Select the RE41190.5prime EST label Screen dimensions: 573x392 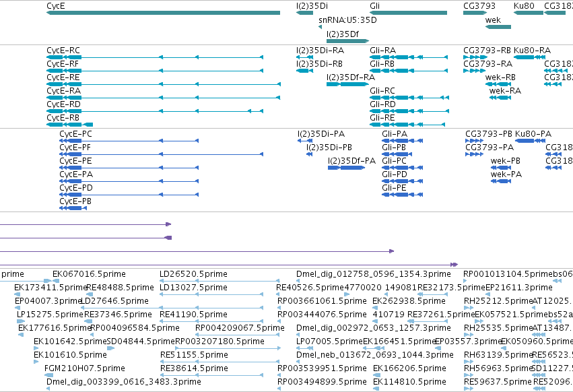pos(194,315)
